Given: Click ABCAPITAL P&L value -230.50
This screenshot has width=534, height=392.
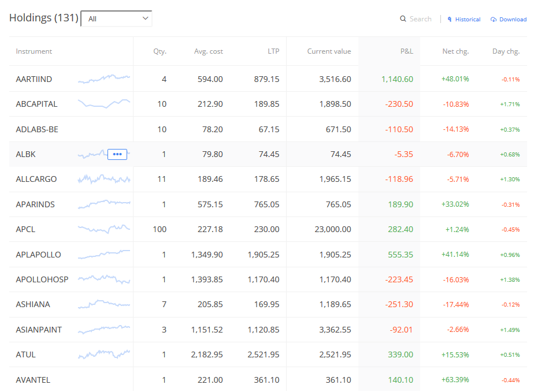Looking at the screenshot, I should pyautogui.click(x=399, y=104).
